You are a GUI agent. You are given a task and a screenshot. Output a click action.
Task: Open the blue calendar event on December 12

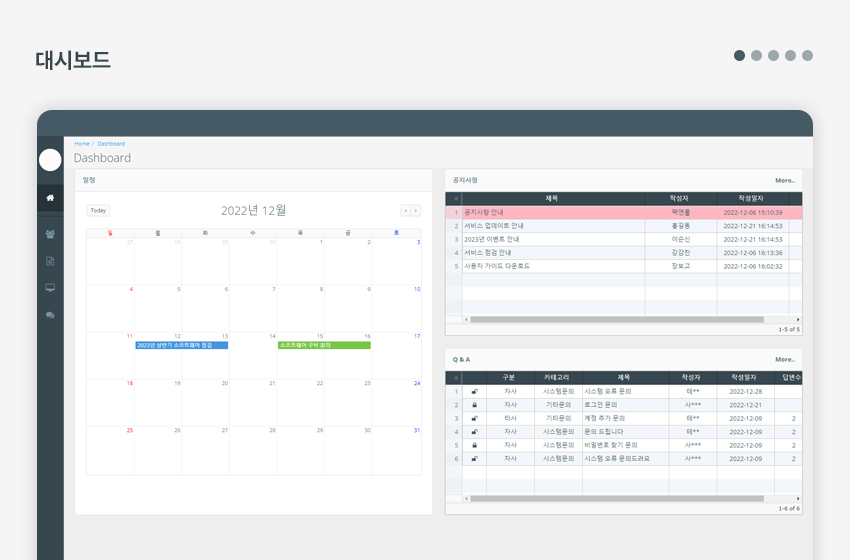(181, 345)
